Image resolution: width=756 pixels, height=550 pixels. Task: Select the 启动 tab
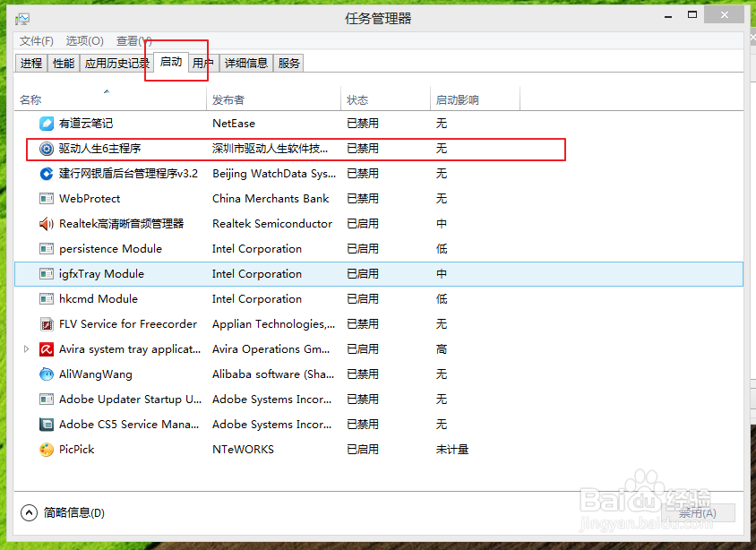pyautogui.click(x=171, y=62)
